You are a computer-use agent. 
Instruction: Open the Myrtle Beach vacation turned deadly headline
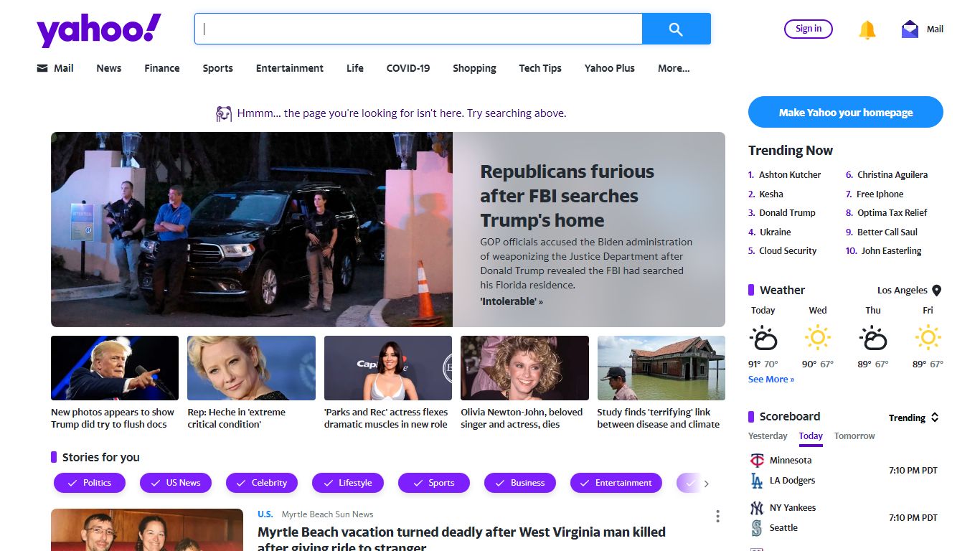tap(461, 538)
